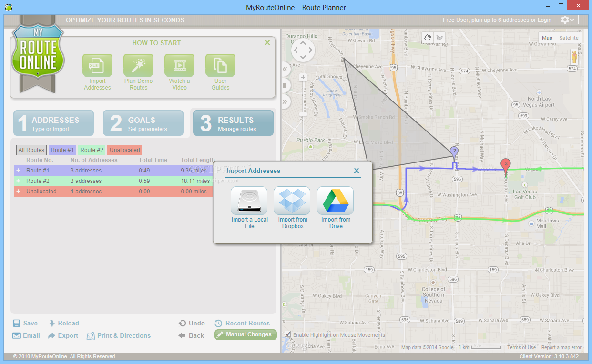Click the Route No. column header
This screenshot has width=592, height=364.
coord(40,160)
